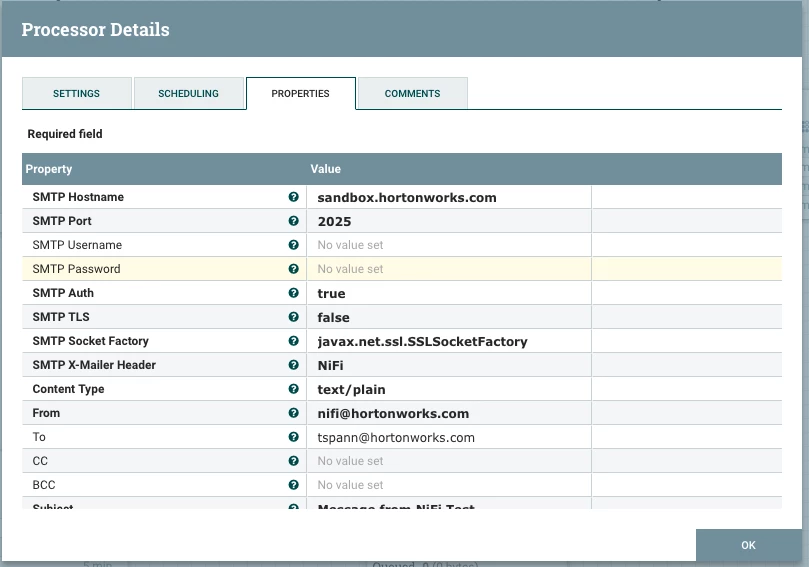
Task: Click help icon for SMTP Hostname
Action: [x=294, y=197]
